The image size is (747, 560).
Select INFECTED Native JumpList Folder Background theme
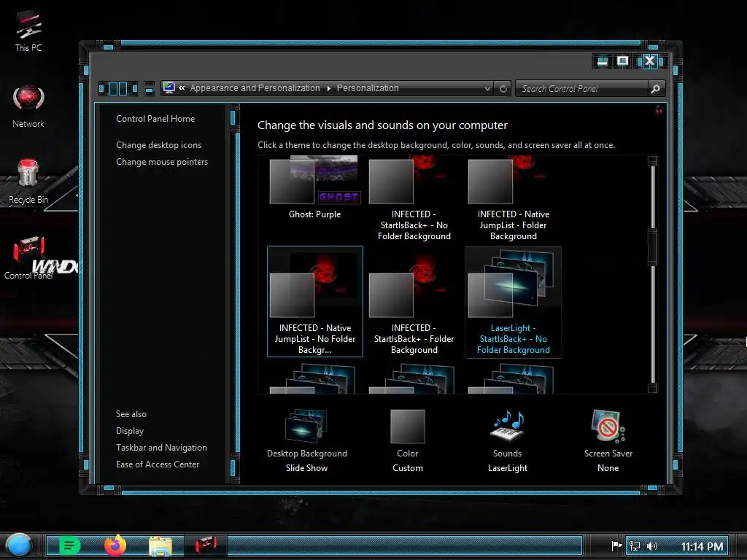(513, 199)
